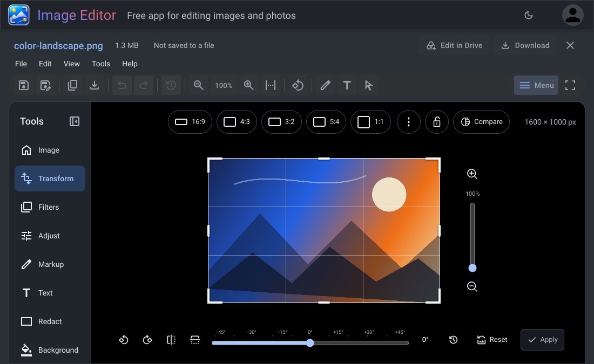Collapse the Tools side panel

(x=75, y=121)
